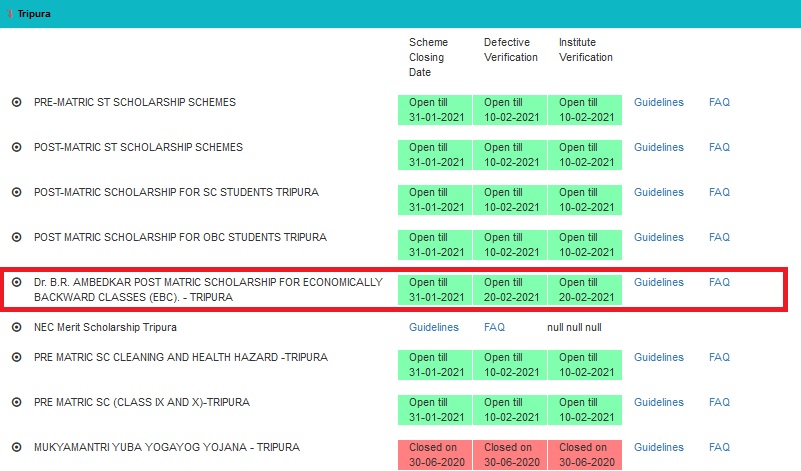The height and width of the screenshot is (471, 801).
Task: Click the bullet icon beside POST-MATRIC ST SCHOLARSHIP SCHEMES
Action: (17, 147)
